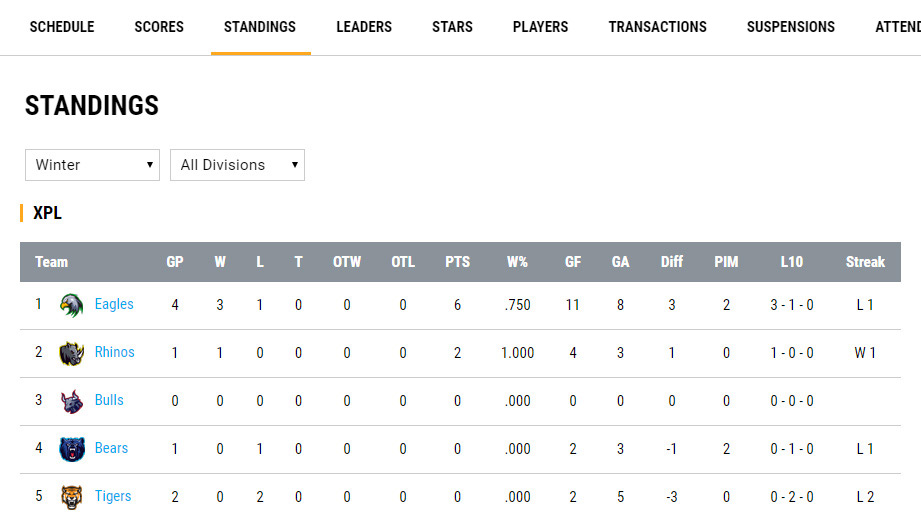
Task: Sort standings by PTS column header
Action: coord(457,262)
